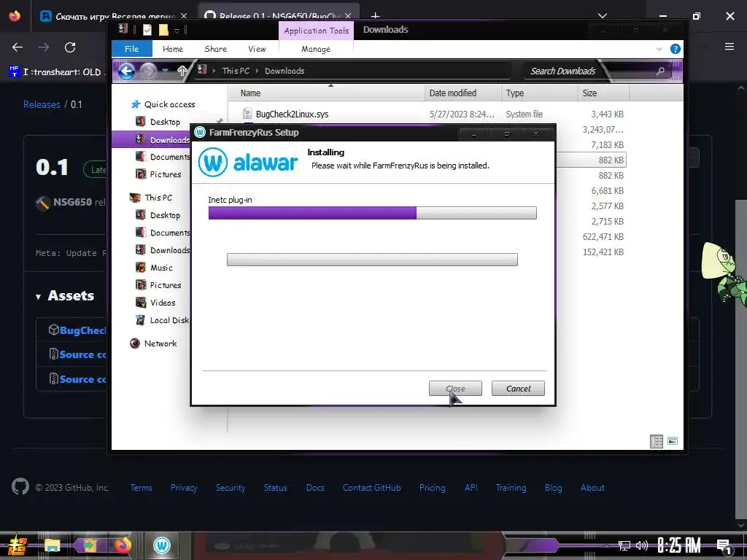Expand the Explorer ribbon with the chevron
This screenshot has height=560, width=747.
pyautogui.click(x=659, y=49)
